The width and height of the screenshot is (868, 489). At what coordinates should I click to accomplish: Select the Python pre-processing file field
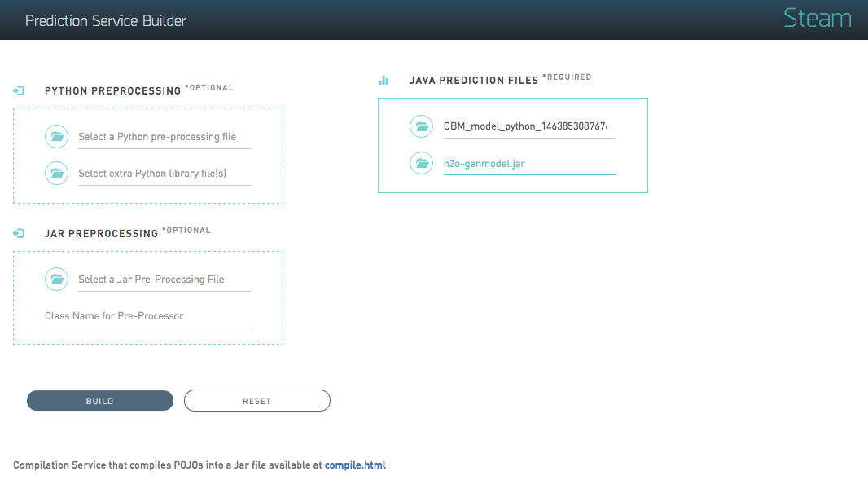164,137
